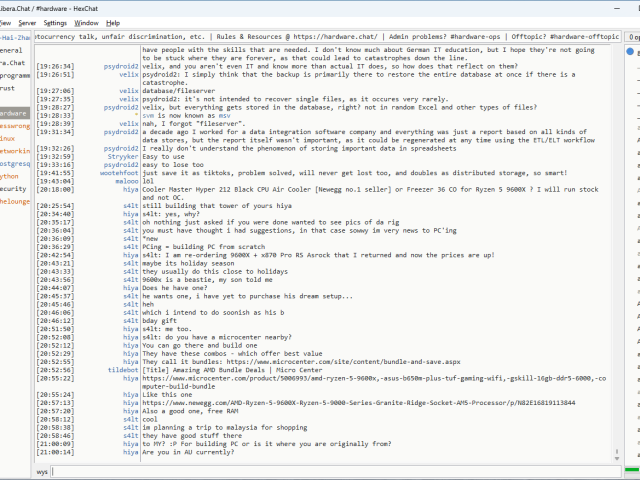The image size is (640, 480).
Task: Click #hardware-ops in the topic bar
Action: tap(475, 37)
